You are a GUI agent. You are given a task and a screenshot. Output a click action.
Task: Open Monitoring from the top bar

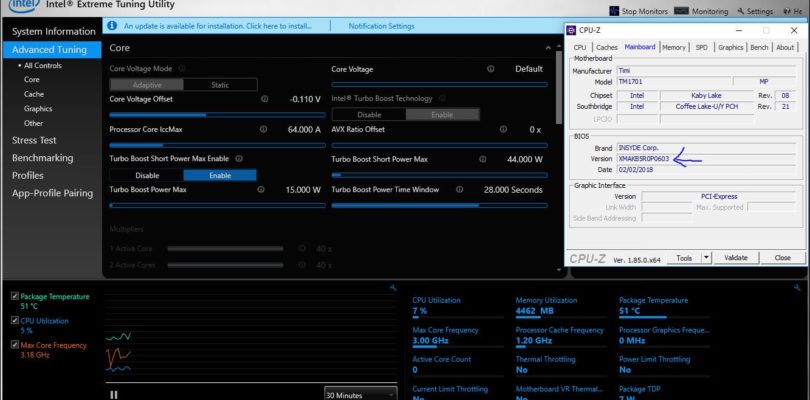click(x=701, y=11)
